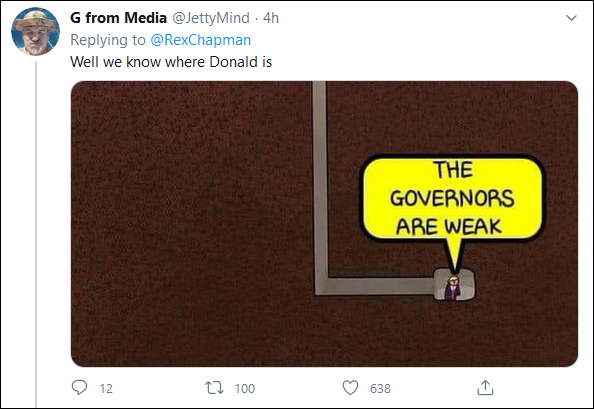Open the 4h timestamp permalink
The image size is (594, 409).
tap(271, 18)
